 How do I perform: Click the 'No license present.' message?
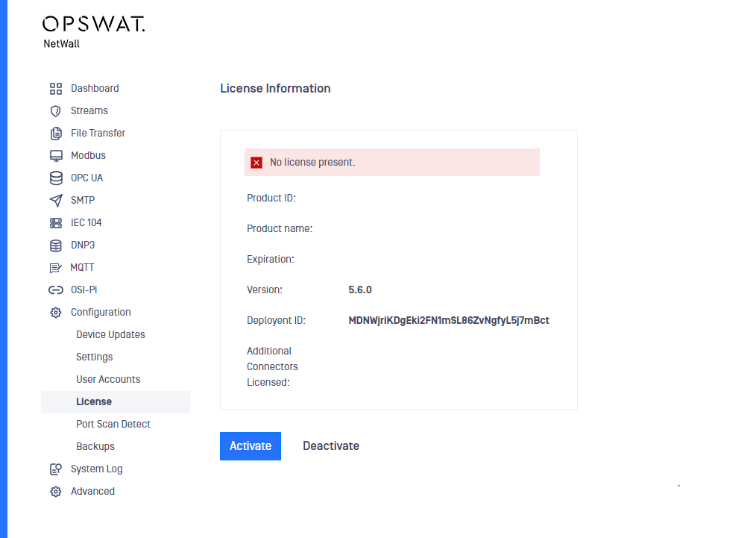(312, 162)
